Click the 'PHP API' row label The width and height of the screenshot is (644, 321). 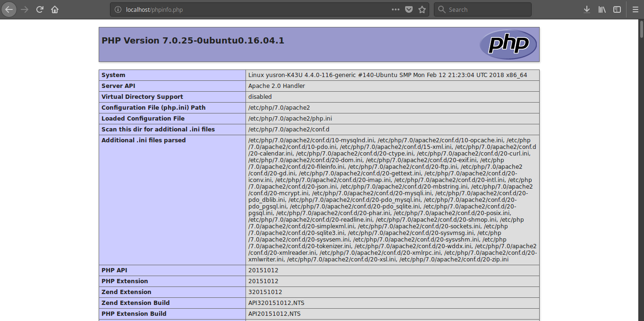114,270
